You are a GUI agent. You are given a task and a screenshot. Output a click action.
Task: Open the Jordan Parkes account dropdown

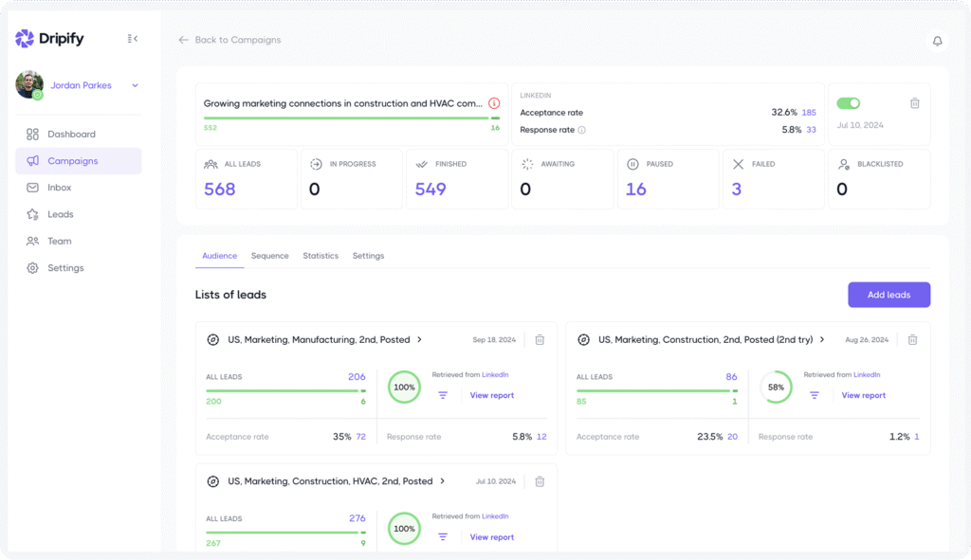pos(135,85)
